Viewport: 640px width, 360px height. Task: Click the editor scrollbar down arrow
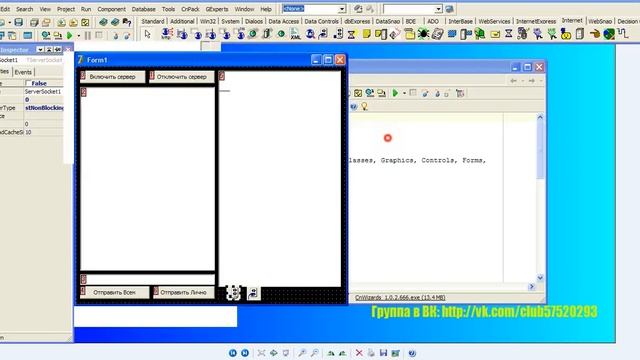(540, 278)
